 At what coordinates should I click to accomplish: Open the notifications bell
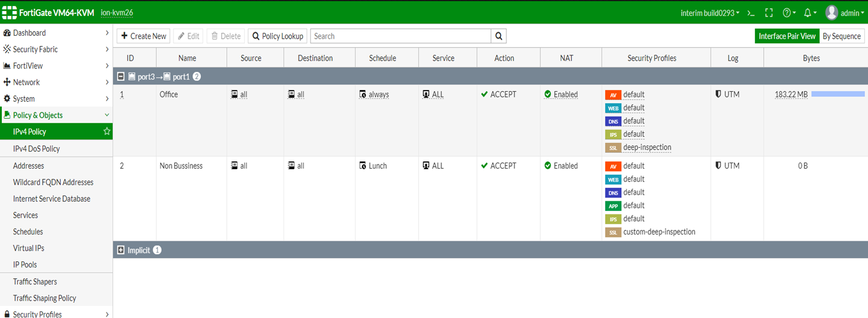tap(808, 13)
